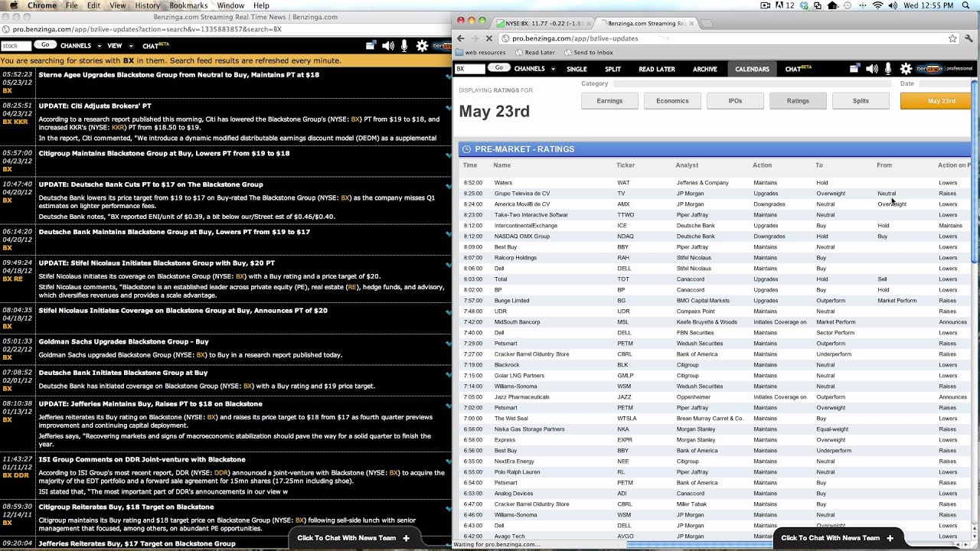Select the CALENDARS tab
The width and height of the screenshot is (980, 551).
(752, 69)
